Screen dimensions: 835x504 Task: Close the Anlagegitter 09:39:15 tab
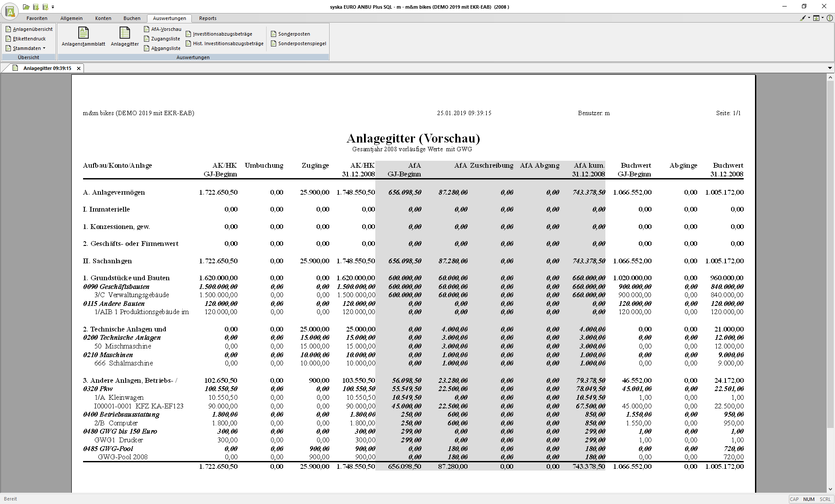click(79, 68)
